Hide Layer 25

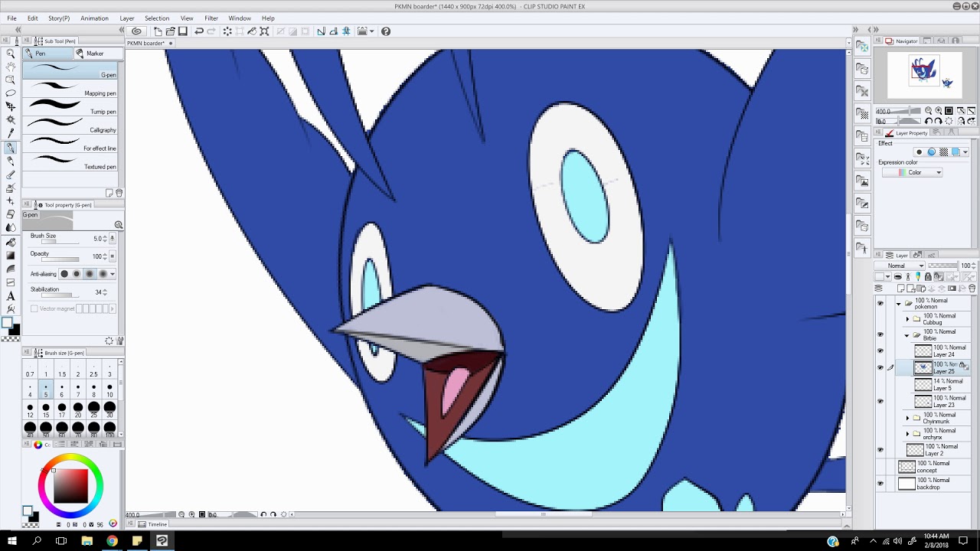click(x=880, y=367)
